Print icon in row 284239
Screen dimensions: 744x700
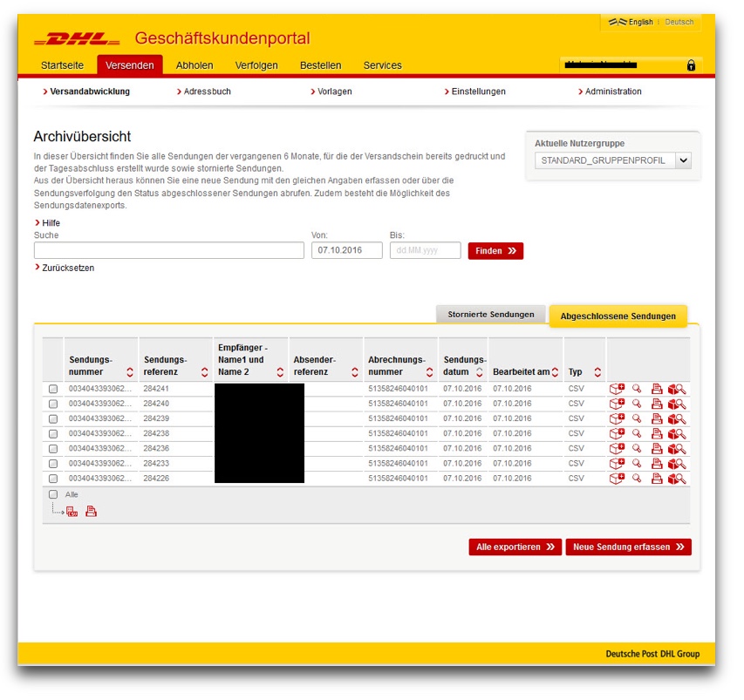pos(657,418)
